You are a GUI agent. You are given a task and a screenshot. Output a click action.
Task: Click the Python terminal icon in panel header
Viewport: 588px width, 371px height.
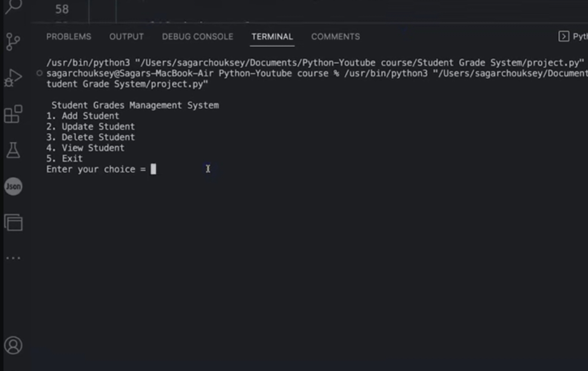[564, 36]
